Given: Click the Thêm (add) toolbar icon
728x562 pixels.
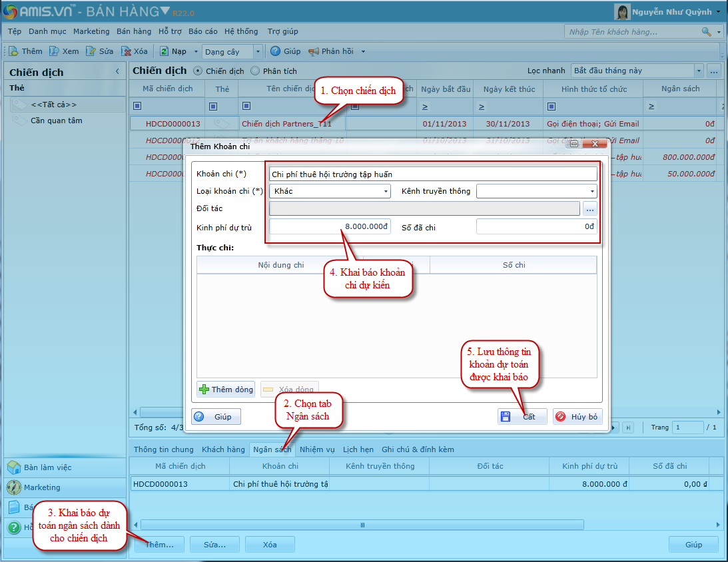Looking at the screenshot, I should click(x=15, y=51).
